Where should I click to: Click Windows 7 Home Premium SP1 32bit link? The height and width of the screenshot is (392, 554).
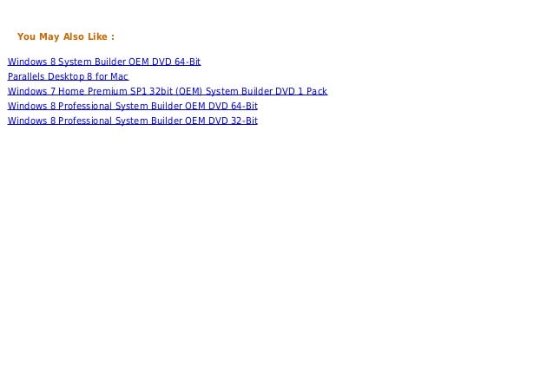point(168,91)
